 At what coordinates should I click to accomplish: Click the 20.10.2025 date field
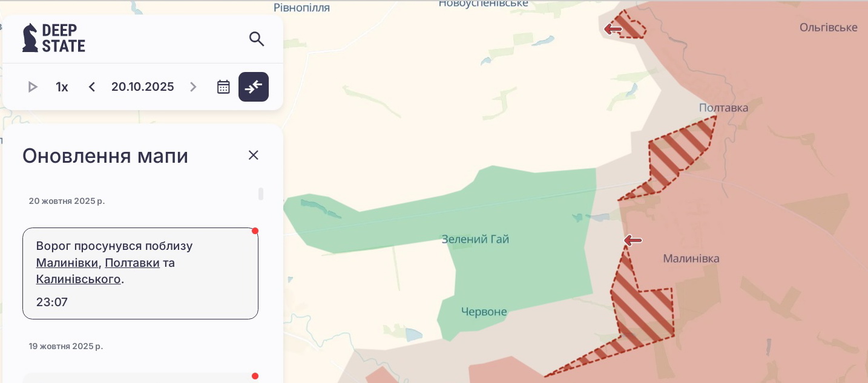click(143, 87)
